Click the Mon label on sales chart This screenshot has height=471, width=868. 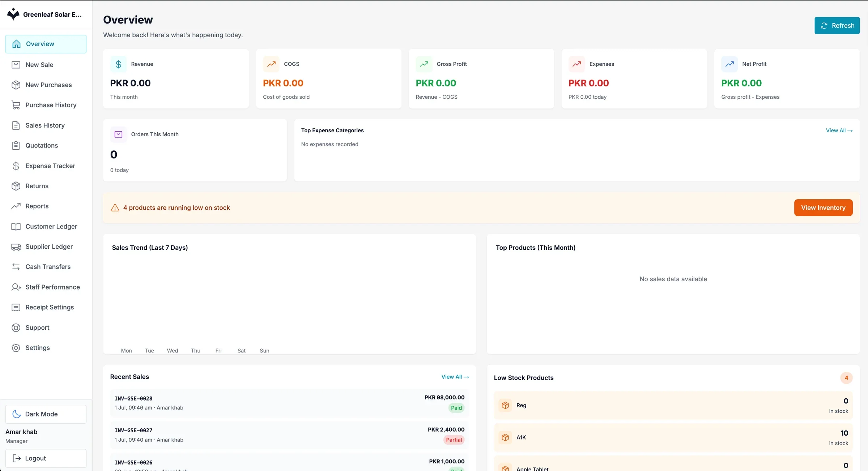[126, 351]
